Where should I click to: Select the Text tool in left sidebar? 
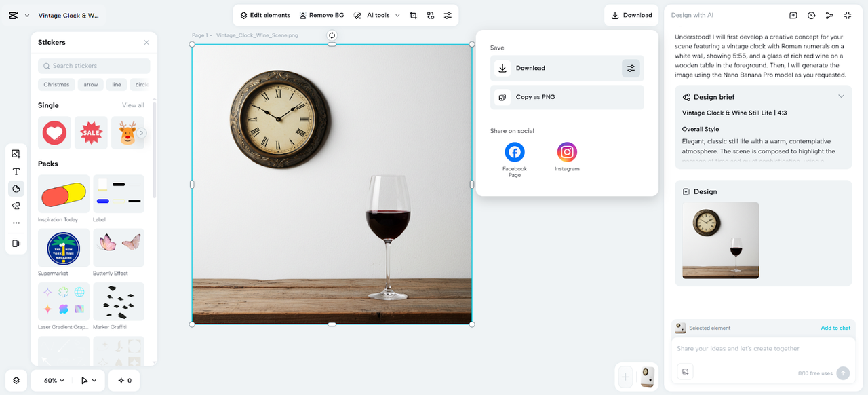pyautogui.click(x=16, y=171)
